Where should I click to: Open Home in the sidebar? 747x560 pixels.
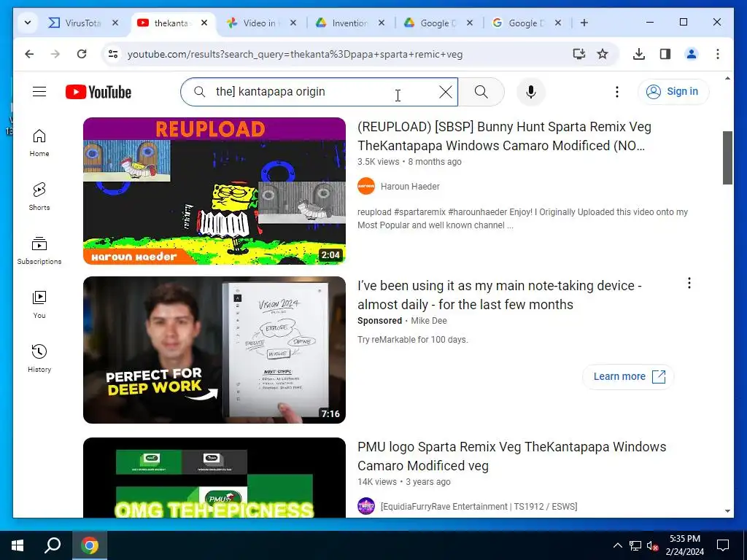tap(39, 143)
